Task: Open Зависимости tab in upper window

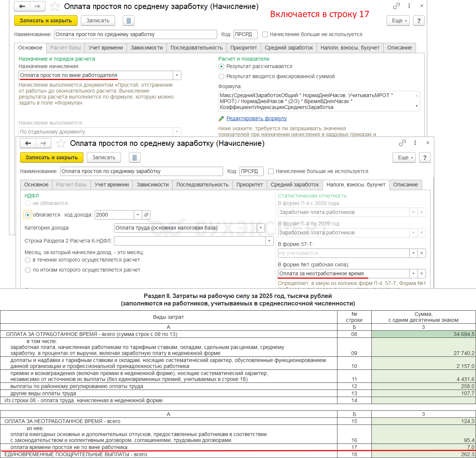Action: [x=147, y=48]
